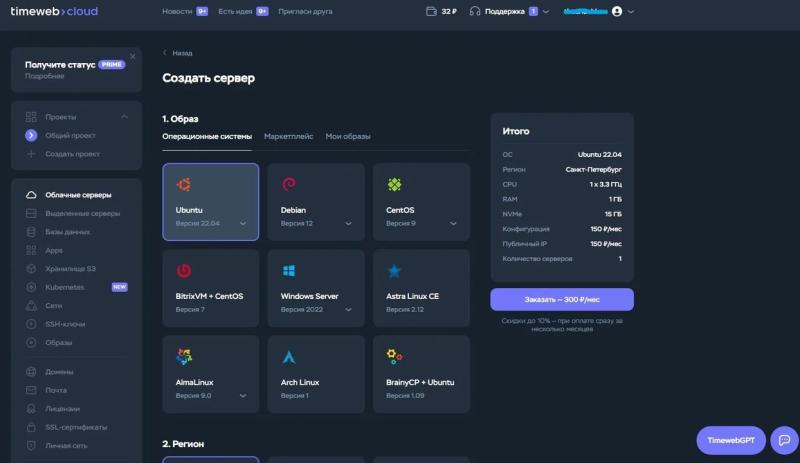Expand the AlmaLinux version dropdown
Image resolution: width=800 pixels, height=463 pixels.
click(x=243, y=396)
